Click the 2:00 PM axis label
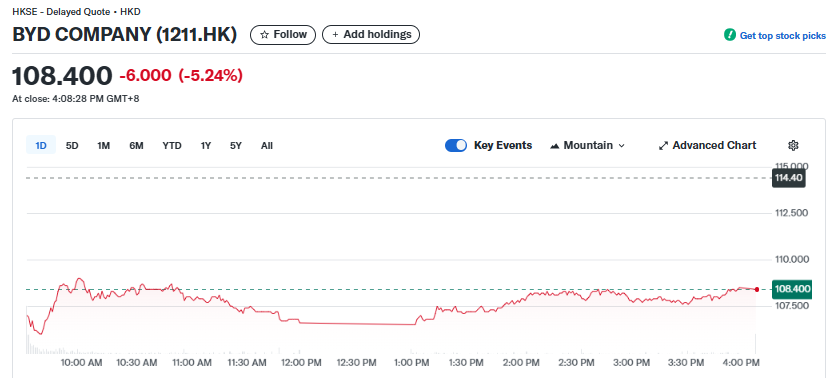The width and height of the screenshot is (831, 378). [x=520, y=363]
